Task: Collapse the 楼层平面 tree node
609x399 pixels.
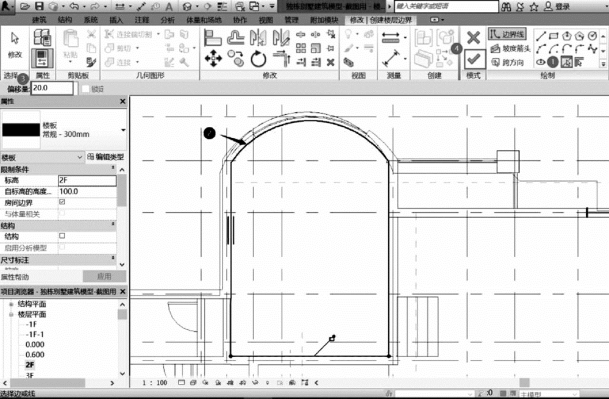Action: point(11,314)
